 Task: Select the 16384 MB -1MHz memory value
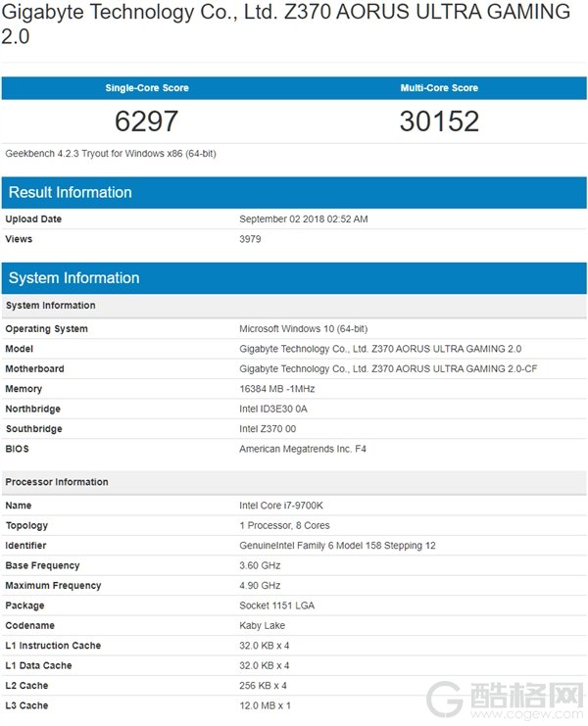click(277, 389)
